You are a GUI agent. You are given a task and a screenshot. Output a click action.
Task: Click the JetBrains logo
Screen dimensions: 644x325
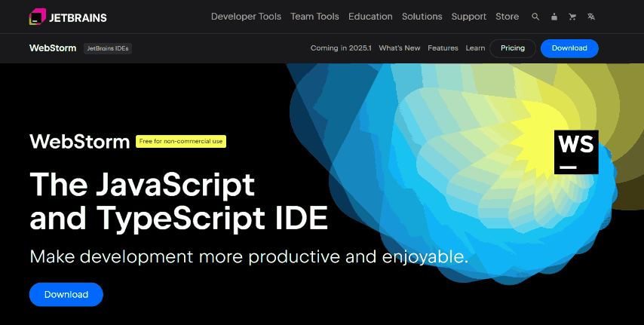pyautogui.click(x=68, y=17)
